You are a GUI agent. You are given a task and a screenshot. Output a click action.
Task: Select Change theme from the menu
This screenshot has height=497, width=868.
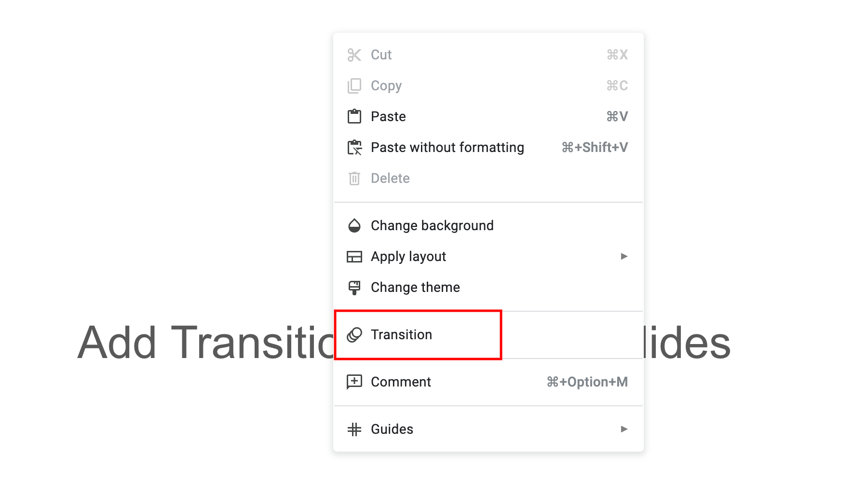[415, 287]
